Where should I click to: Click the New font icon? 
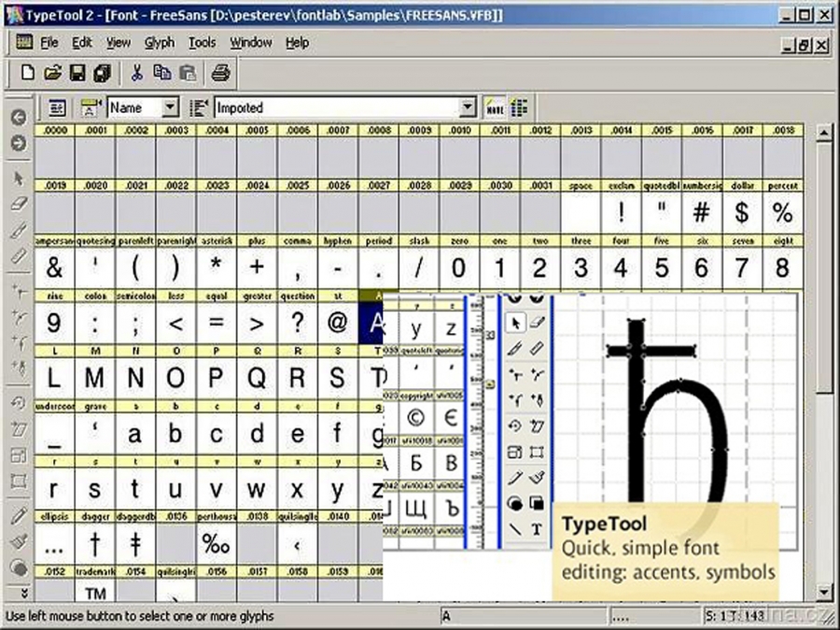pyautogui.click(x=27, y=72)
